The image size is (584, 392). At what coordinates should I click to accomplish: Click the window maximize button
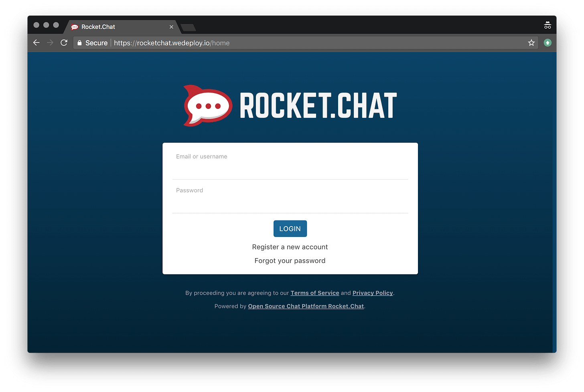[x=56, y=25]
